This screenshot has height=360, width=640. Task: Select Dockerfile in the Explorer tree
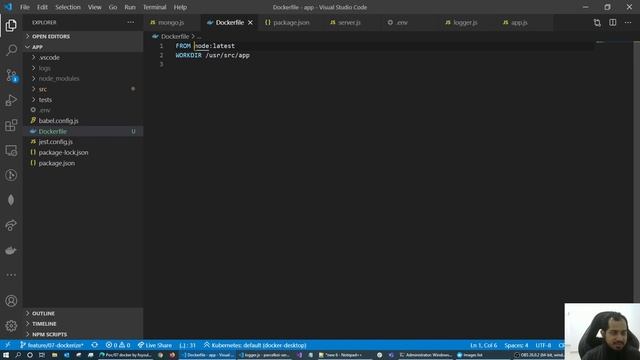pyautogui.click(x=83, y=131)
